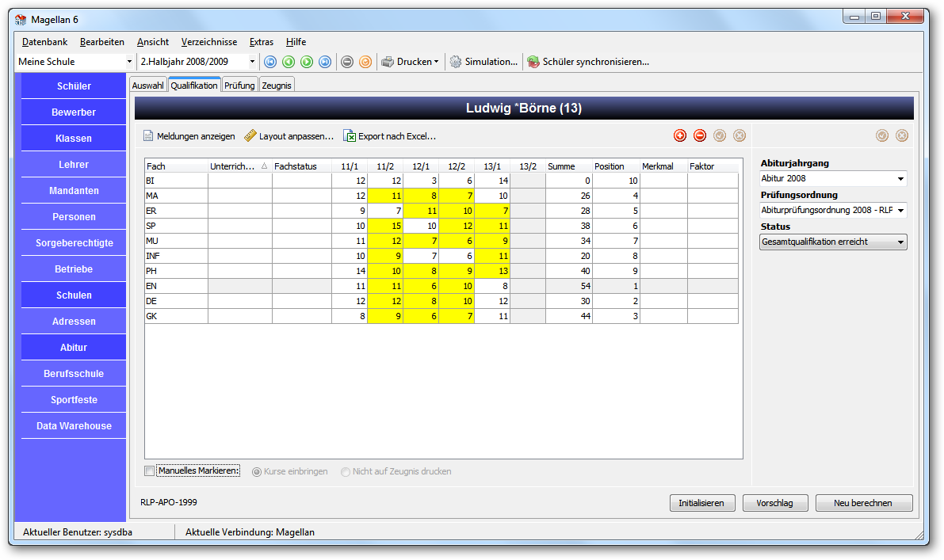The image size is (944, 560).
Task: Switch to the Prüfung tab
Action: point(239,86)
